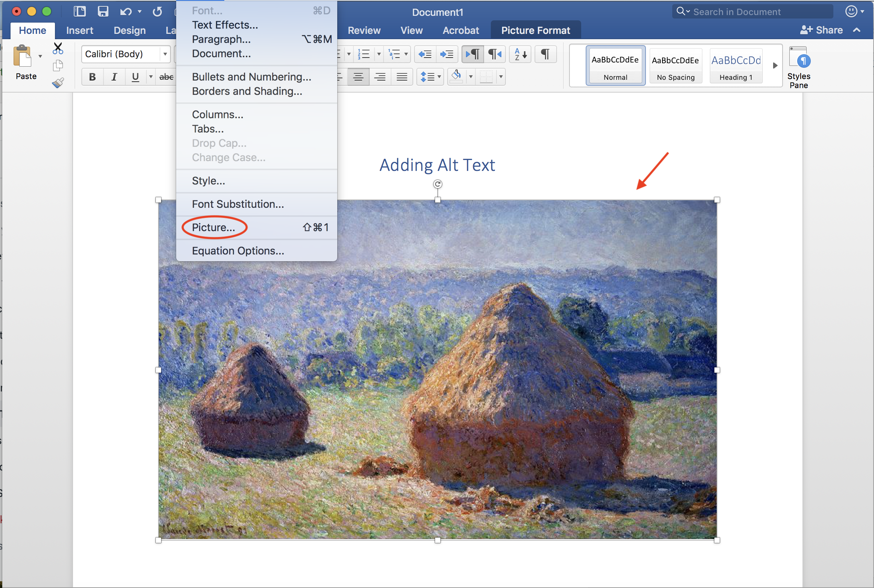Screen dimensions: 874x588
Task: Decrease the paragraph indent
Action: (x=425, y=54)
